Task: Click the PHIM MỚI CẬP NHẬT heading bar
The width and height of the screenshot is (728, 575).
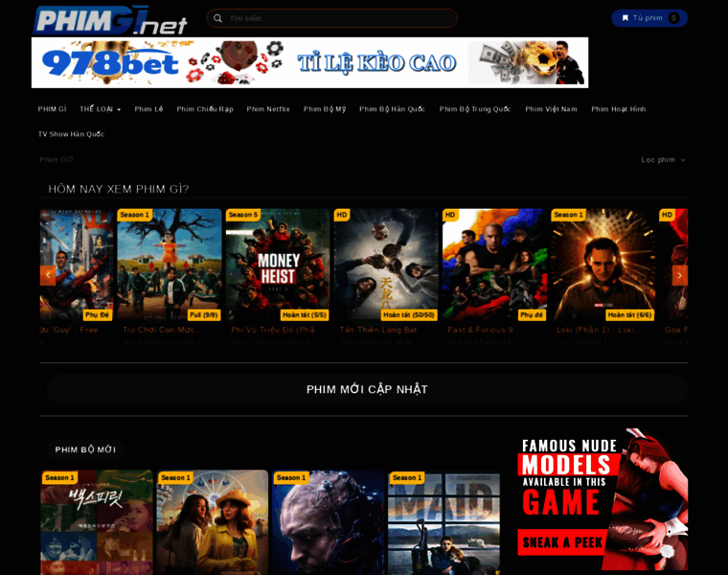Action: [367, 389]
